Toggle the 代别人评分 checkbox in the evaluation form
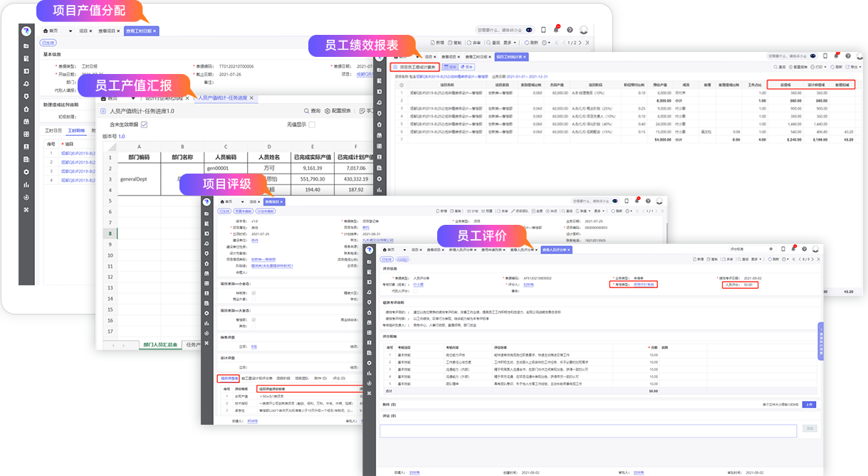 tap(416, 290)
